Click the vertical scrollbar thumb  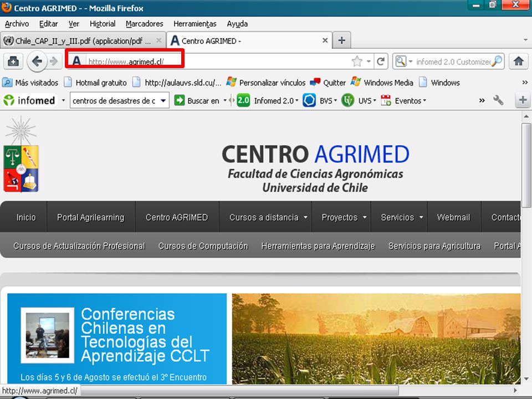(526, 165)
